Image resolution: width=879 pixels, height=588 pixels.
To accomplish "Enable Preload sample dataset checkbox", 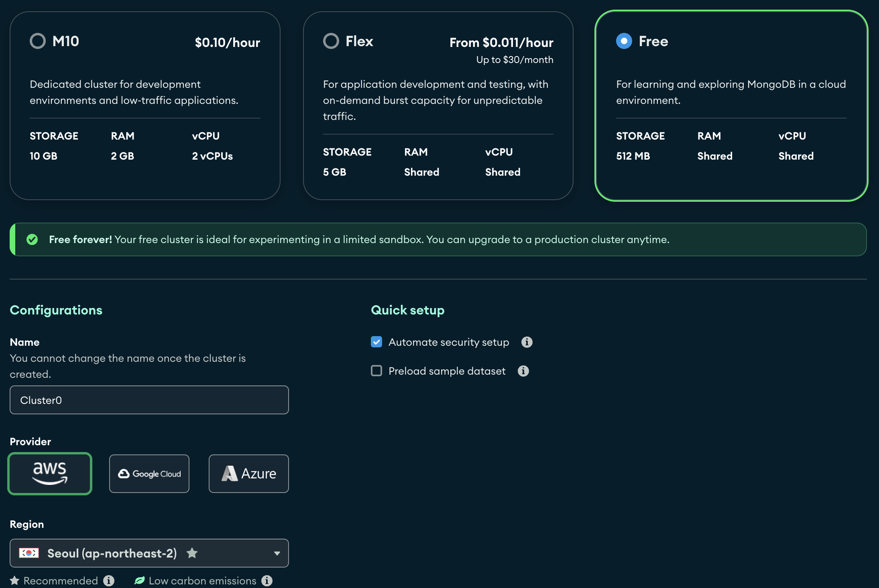I will (x=376, y=371).
